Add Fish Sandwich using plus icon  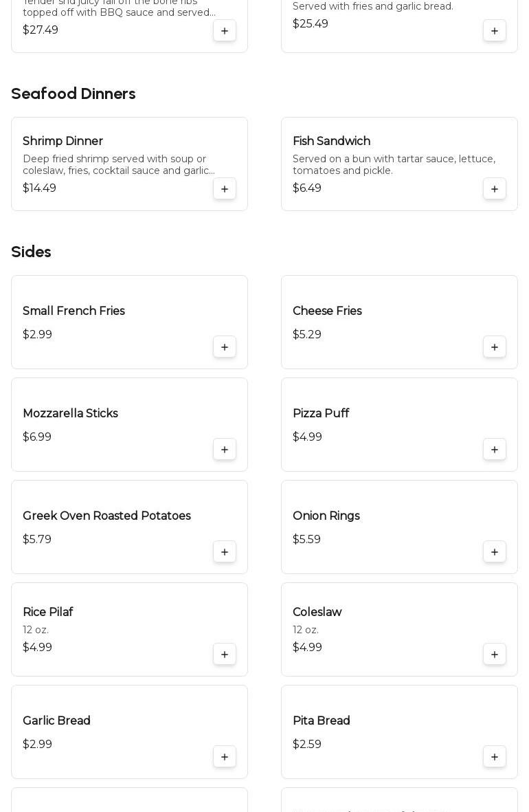click(x=495, y=189)
